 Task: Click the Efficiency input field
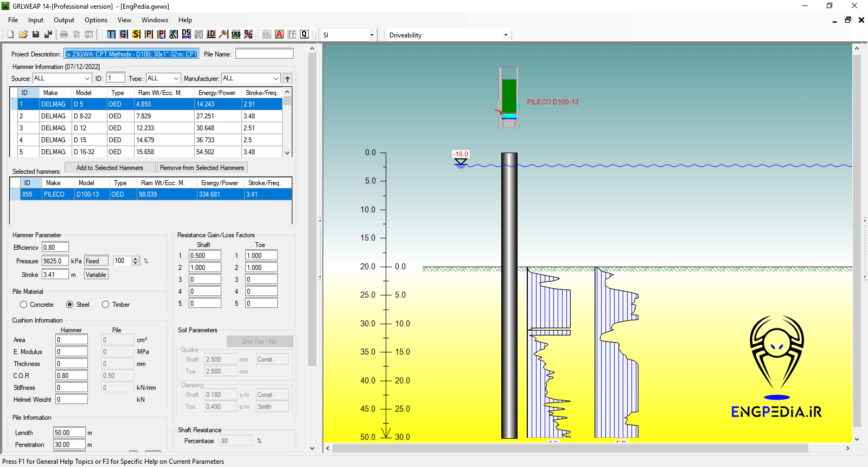[55, 248]
